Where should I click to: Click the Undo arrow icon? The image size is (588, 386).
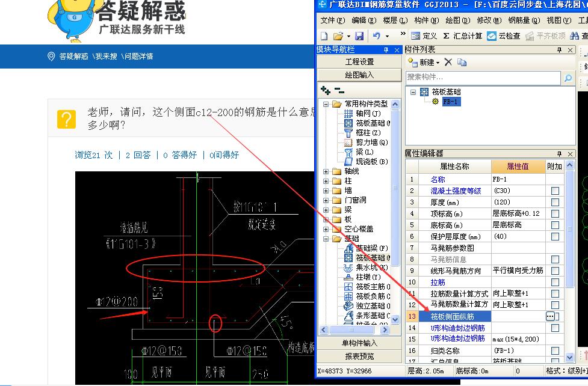click(377, 36)
